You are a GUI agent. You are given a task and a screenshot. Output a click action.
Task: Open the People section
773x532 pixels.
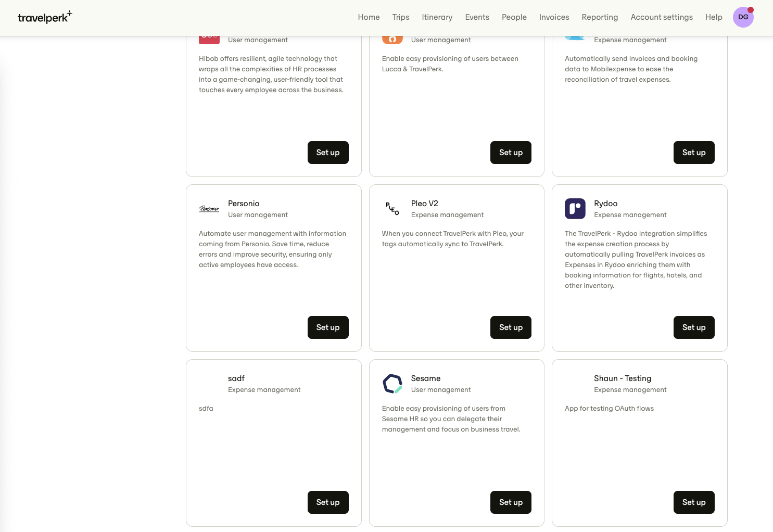514,17
